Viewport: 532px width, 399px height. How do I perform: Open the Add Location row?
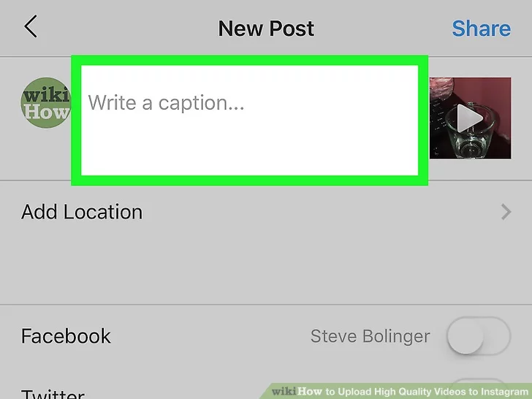coord(266,212)
